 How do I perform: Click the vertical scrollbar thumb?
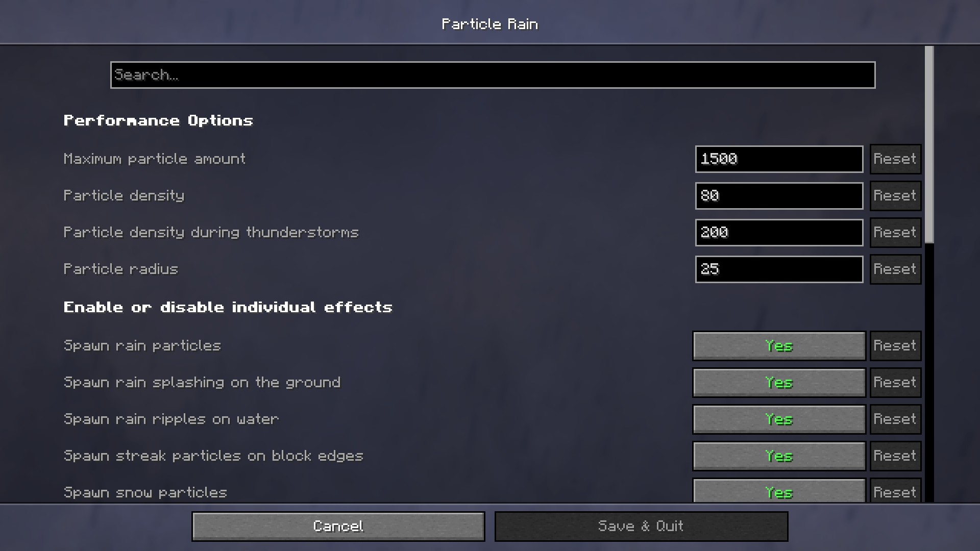[929, 144]
